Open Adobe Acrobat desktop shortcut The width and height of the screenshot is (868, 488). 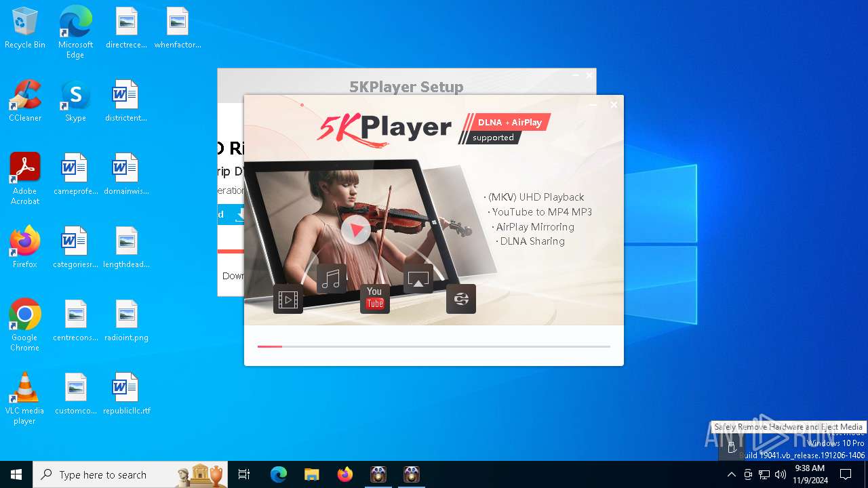(25, 179)
